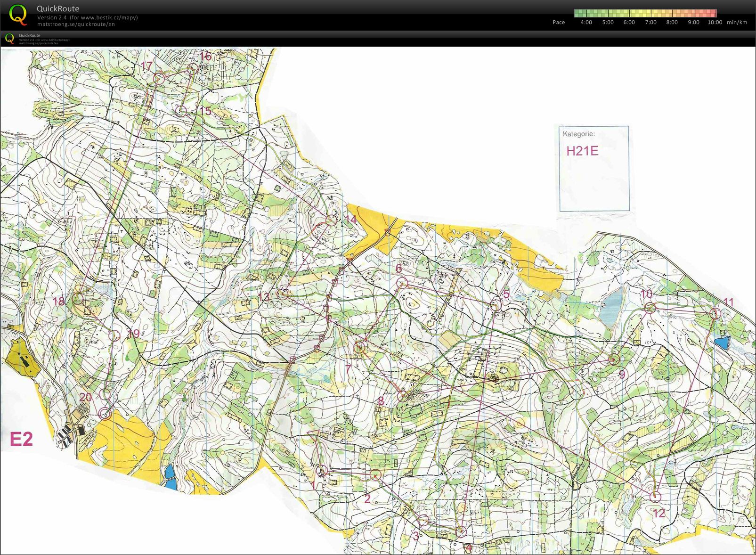Select control circle 10 on the map
The image size is (756, 555).
(x=650, y=308)
